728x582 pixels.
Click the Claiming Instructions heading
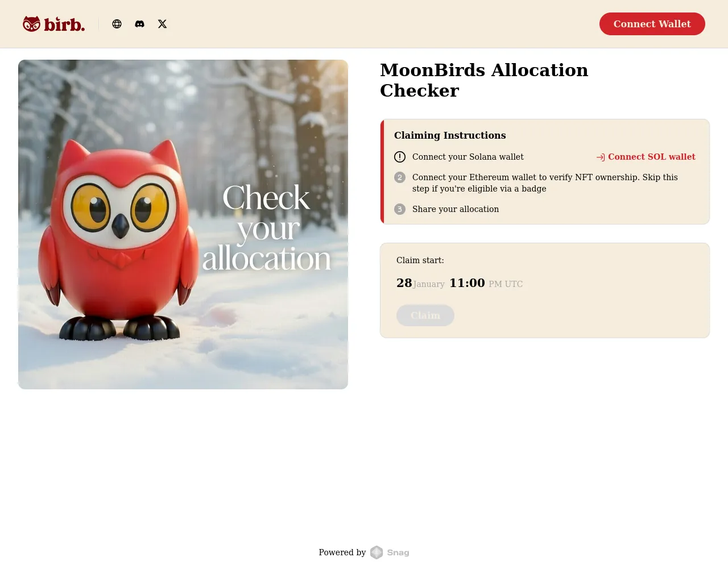coord(450,135)
